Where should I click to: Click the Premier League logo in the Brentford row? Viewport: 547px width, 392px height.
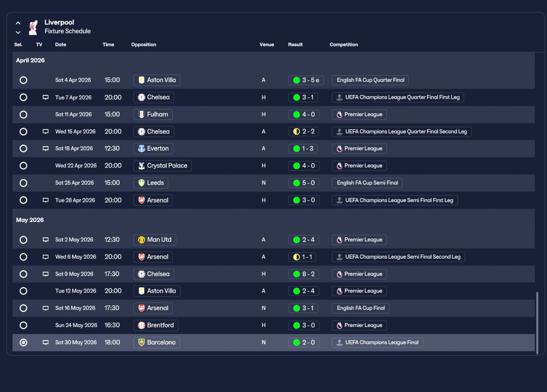pos(339,325)
